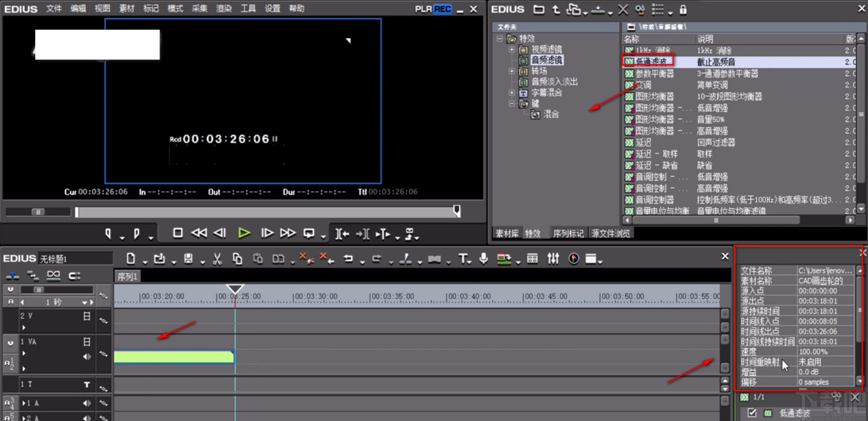Switch to the 源文件浏览 tab
Image resolution: width=868 pixels, height=421 pixels.
(611, 233)
